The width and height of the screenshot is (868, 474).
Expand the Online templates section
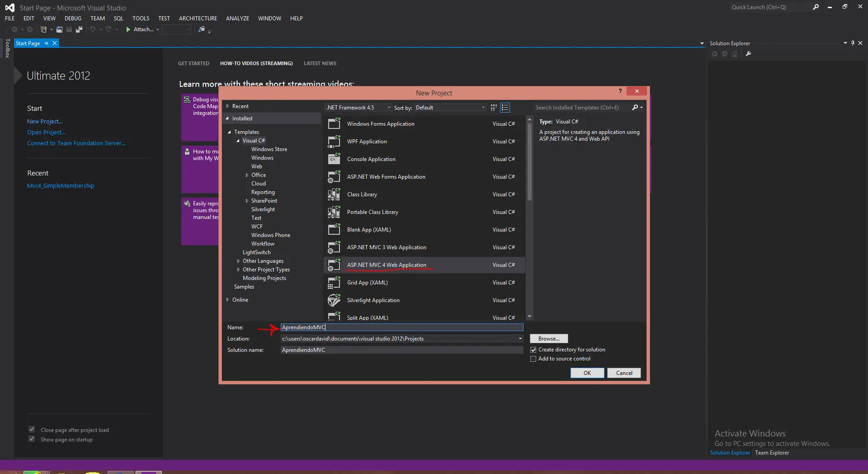[x=228, y=300]
